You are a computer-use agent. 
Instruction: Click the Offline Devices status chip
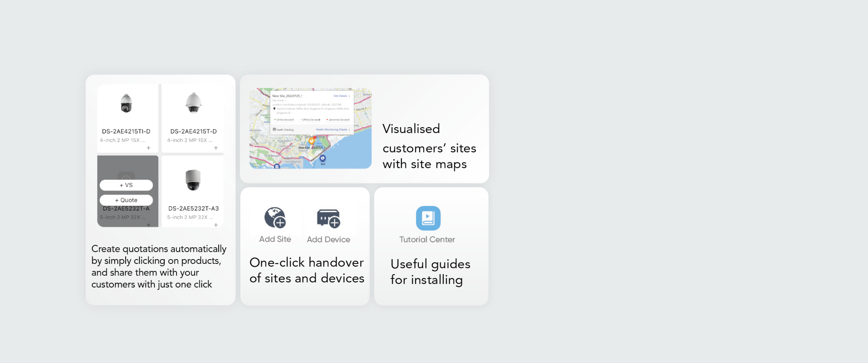tap(310, 120)
